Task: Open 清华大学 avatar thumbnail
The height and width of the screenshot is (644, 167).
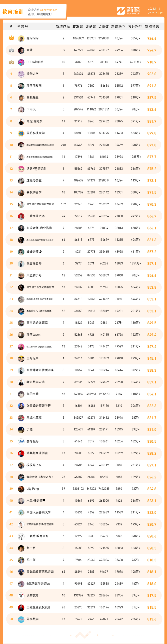Action: [21, 74]
